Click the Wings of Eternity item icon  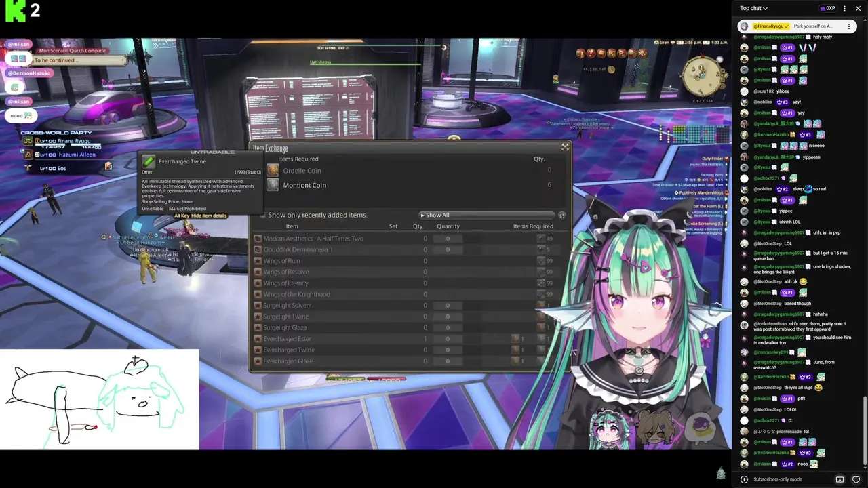(x=258, y=283)
